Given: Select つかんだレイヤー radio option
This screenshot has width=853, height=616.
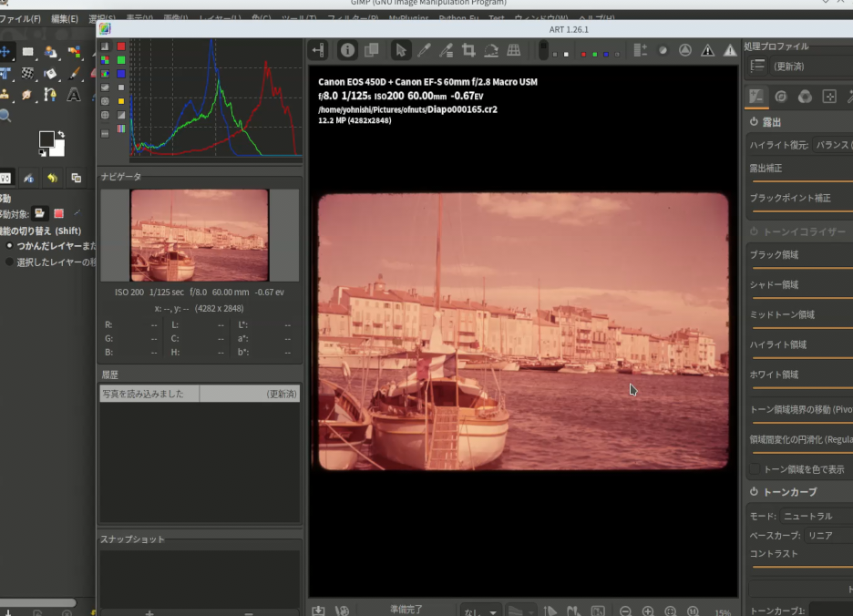Looking at the screenshot, I should pos(10,246).
